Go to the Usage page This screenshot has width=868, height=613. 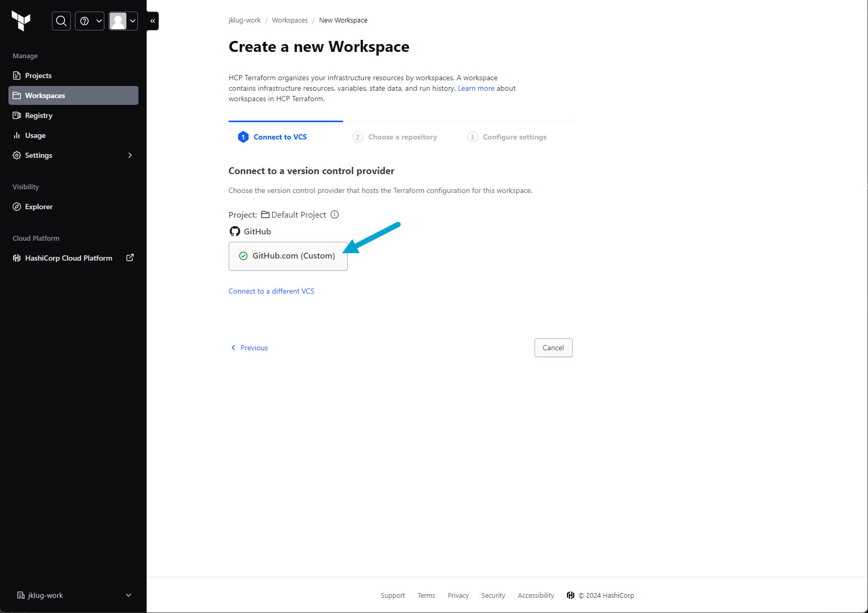(35, 135)
